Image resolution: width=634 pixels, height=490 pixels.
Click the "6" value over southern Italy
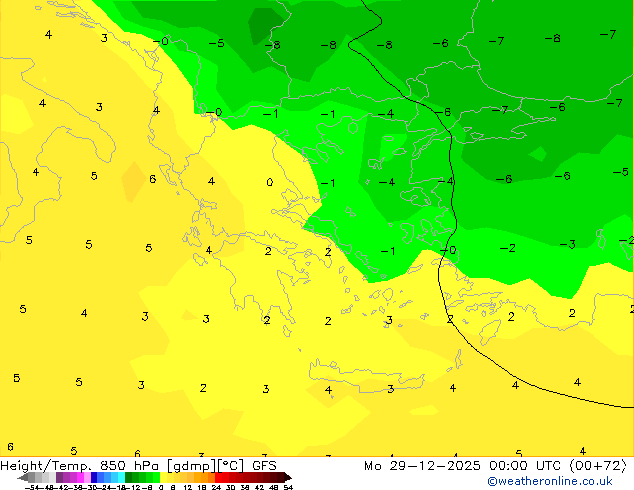[x=152, y=179]
